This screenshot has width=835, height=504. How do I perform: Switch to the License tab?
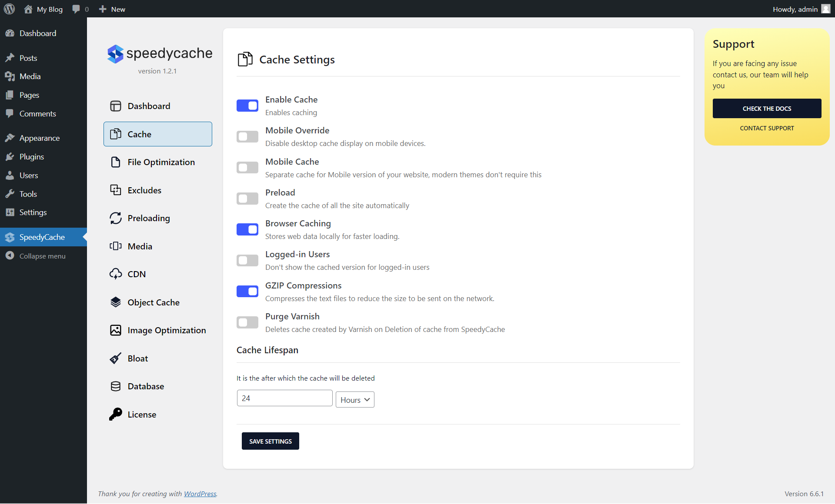[x=158, y=414]
